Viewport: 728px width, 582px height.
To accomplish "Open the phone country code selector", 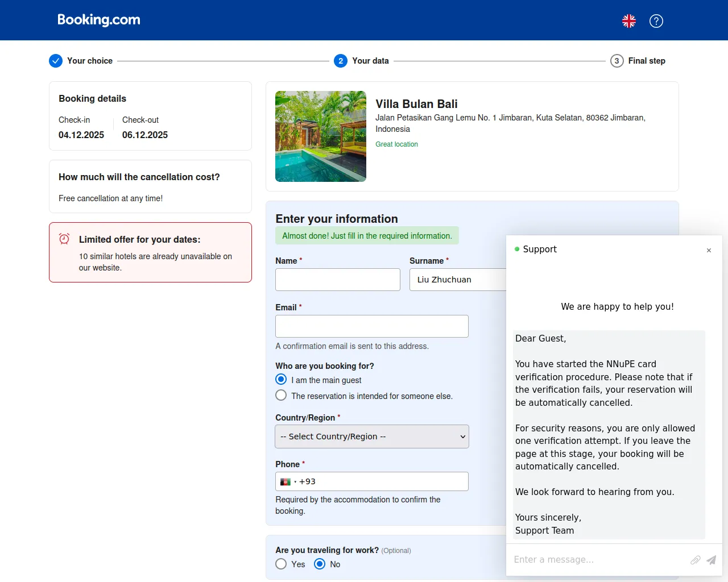I will pos(287,481).
